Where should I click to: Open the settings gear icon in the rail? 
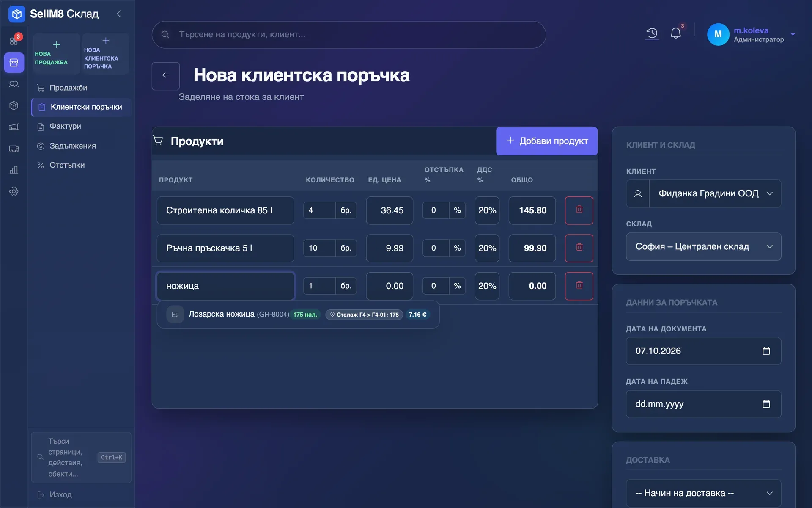[14, 191]
